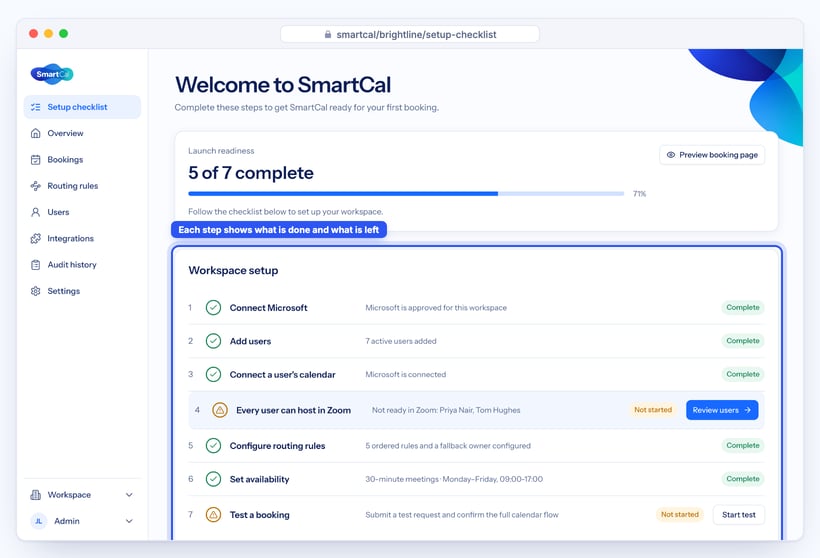
Task: Open Routing rules in the sidebar
Action: pos(83,186)
